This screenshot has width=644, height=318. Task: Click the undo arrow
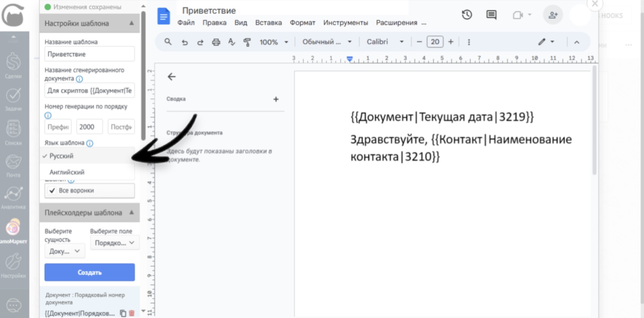[184, 42]
